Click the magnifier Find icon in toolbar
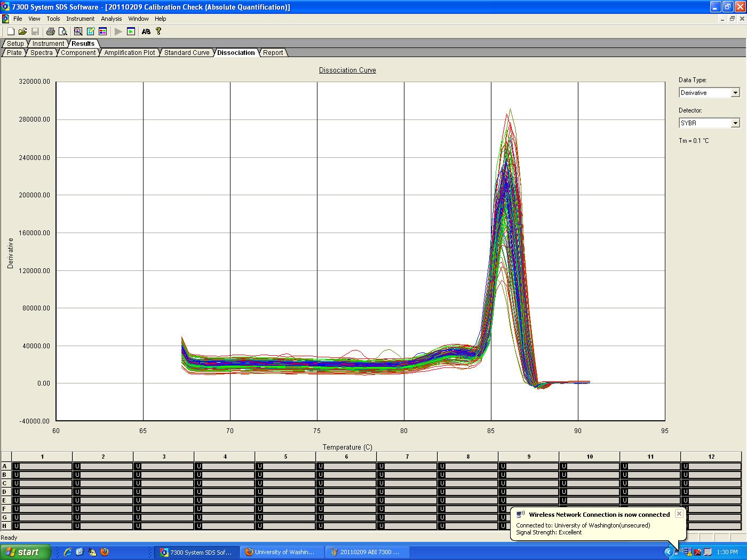747x560 pixels. (x=78, y=31)
